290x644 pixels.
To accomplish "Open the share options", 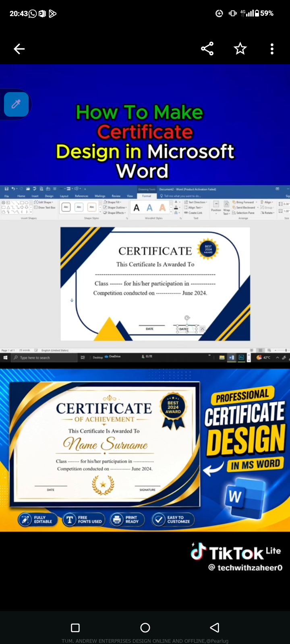I will pos(207,49).
